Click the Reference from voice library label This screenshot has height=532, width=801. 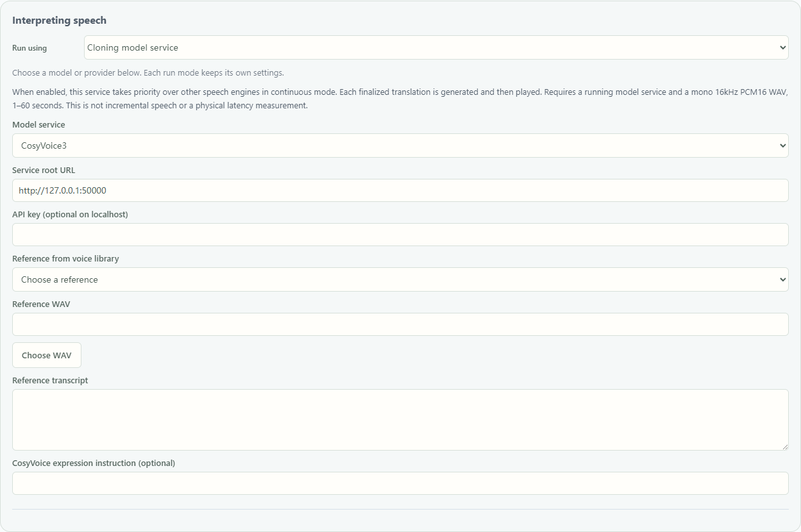[x=65, y=258]
